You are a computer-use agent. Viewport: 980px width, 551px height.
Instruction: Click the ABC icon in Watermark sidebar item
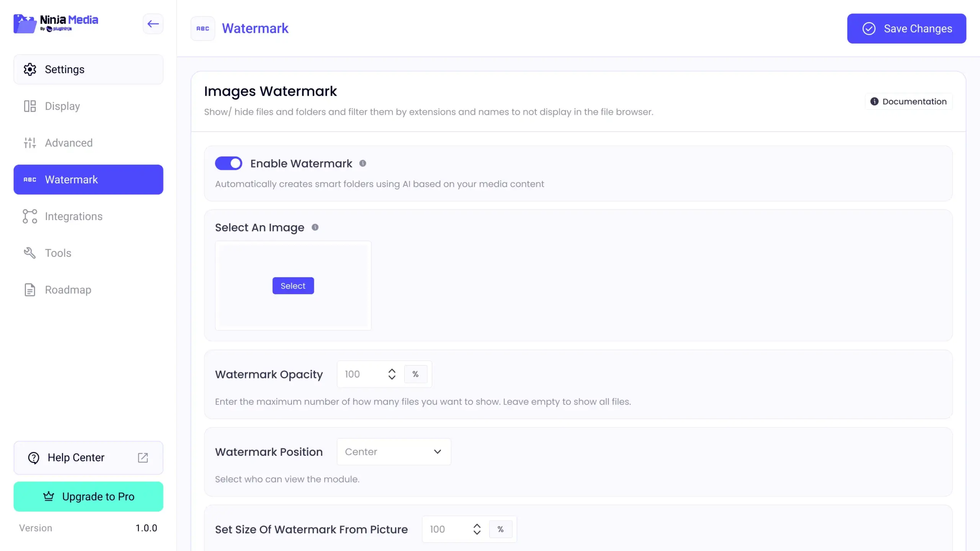(x=30, y=179)
